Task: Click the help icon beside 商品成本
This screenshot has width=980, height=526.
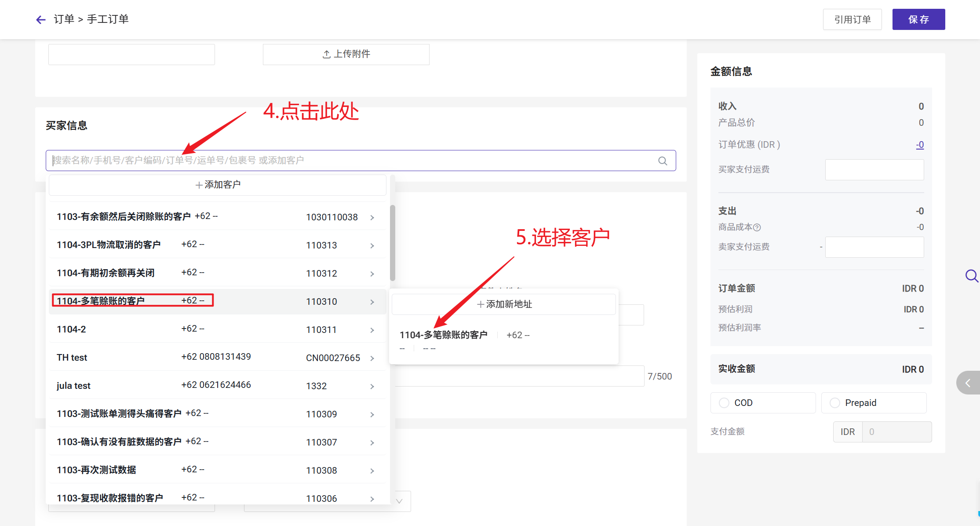Action: tap(757, 227)
